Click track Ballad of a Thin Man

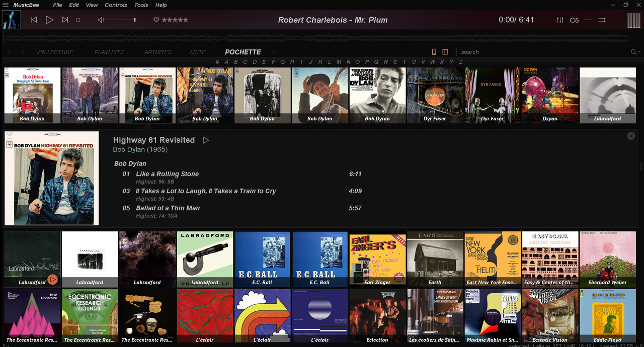coord(168,208)
